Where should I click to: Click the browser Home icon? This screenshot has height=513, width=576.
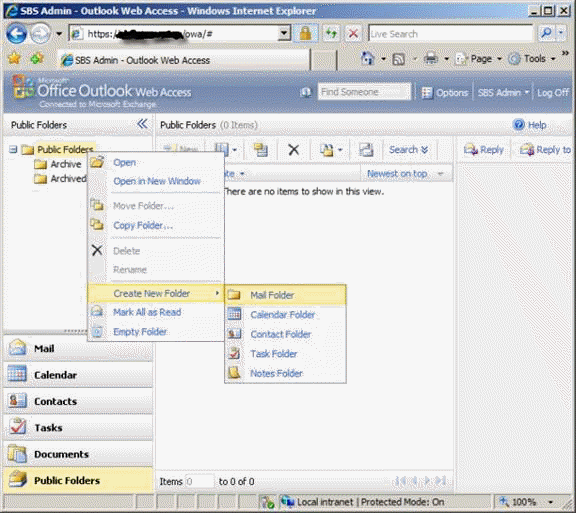[367, 59]
